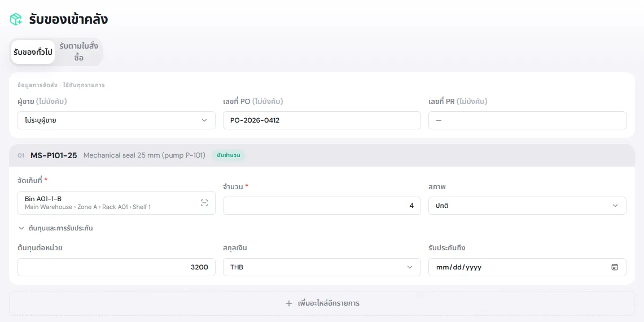Click the path text Main Warehouse › Zone A › Rack A01 › Shelf 1
The width and height of the screenshot is (644, 322).
point(87,207)
